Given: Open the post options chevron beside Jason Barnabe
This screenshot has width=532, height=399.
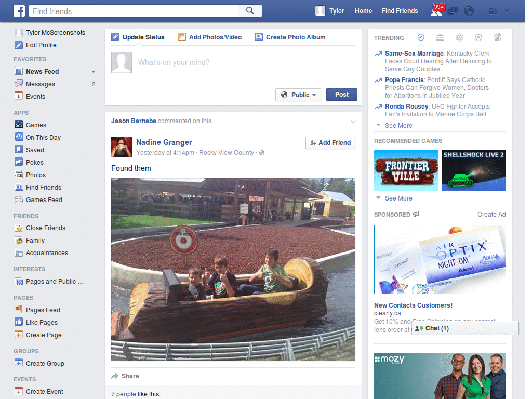Looking at the screenshot, I should point(353,122).
